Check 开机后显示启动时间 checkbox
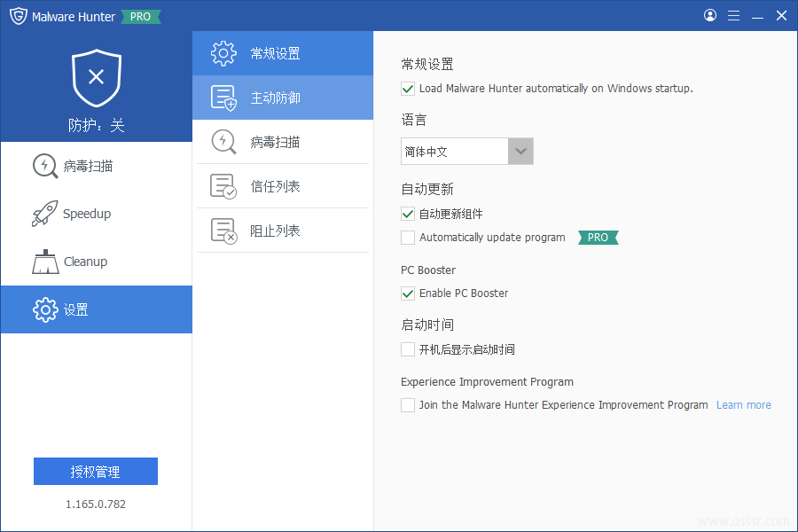 (x=408, y=349)
